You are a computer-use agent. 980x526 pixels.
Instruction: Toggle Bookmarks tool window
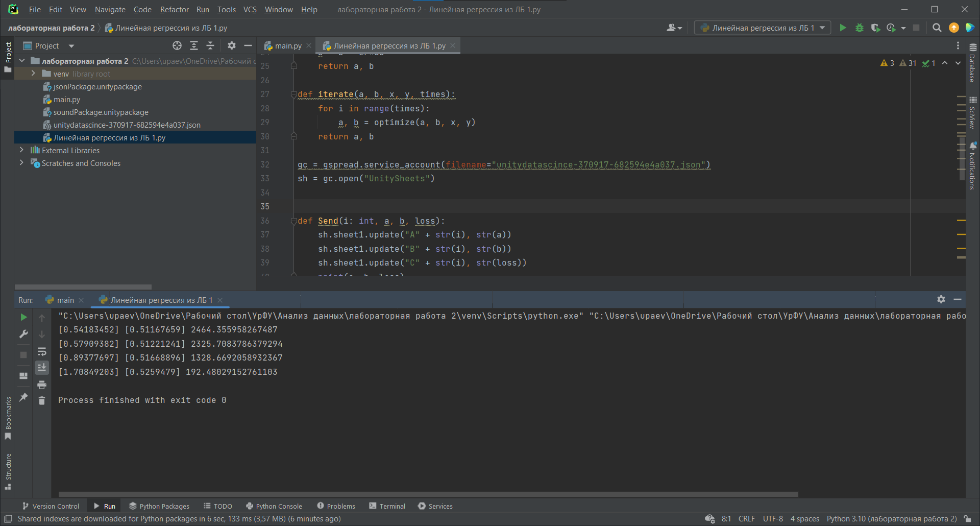[x=8, y=418]
